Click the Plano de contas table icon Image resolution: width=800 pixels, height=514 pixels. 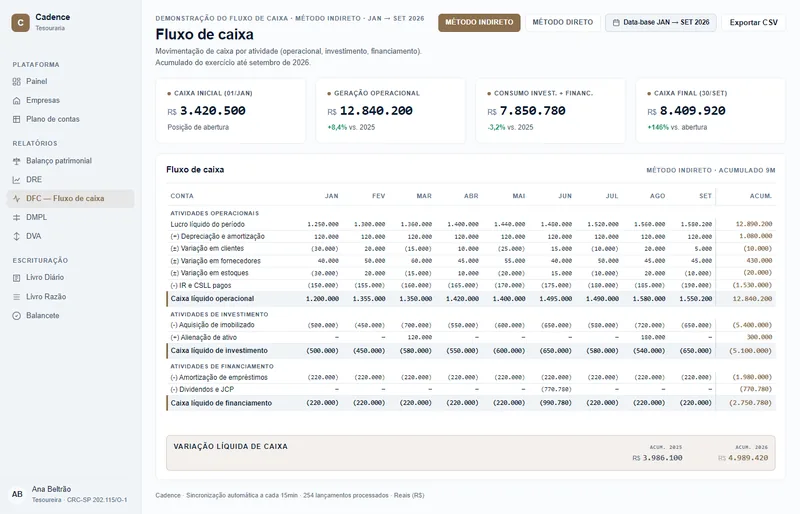[17, 119]
